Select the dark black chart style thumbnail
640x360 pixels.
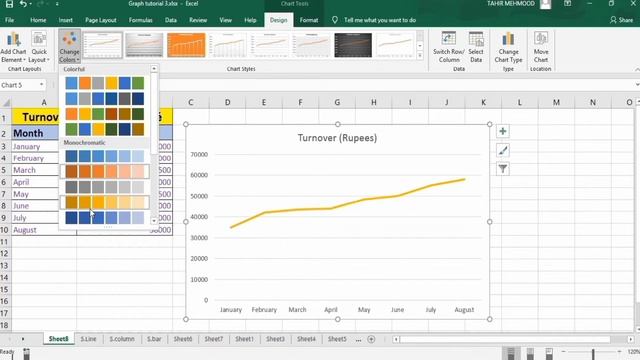coord(353,45)
